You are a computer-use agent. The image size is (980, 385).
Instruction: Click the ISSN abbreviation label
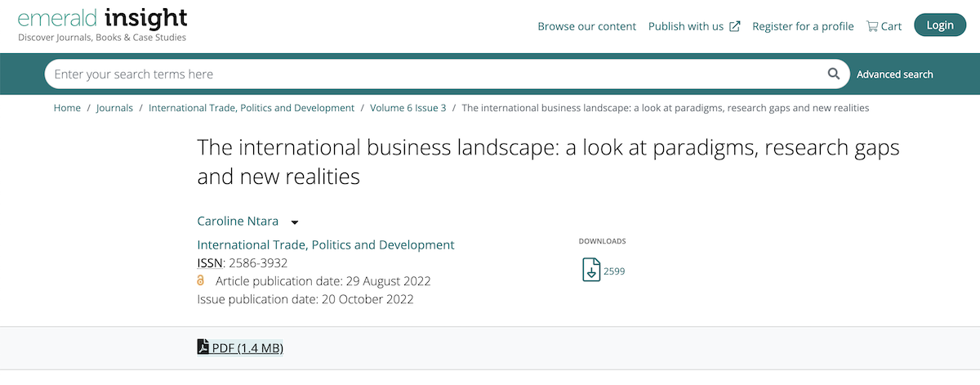tap(209, 262)
